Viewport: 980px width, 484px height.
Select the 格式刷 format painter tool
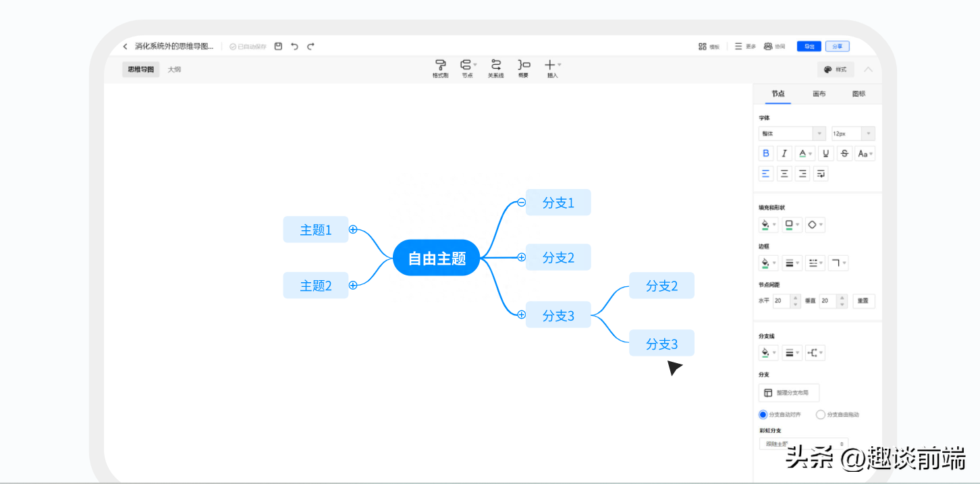point(440,69)
